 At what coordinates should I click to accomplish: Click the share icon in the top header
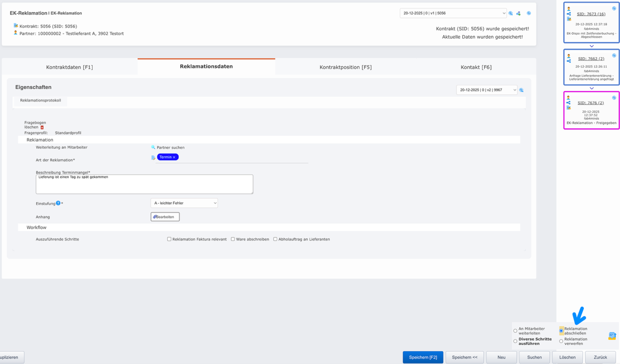click(x=518, y=13)
